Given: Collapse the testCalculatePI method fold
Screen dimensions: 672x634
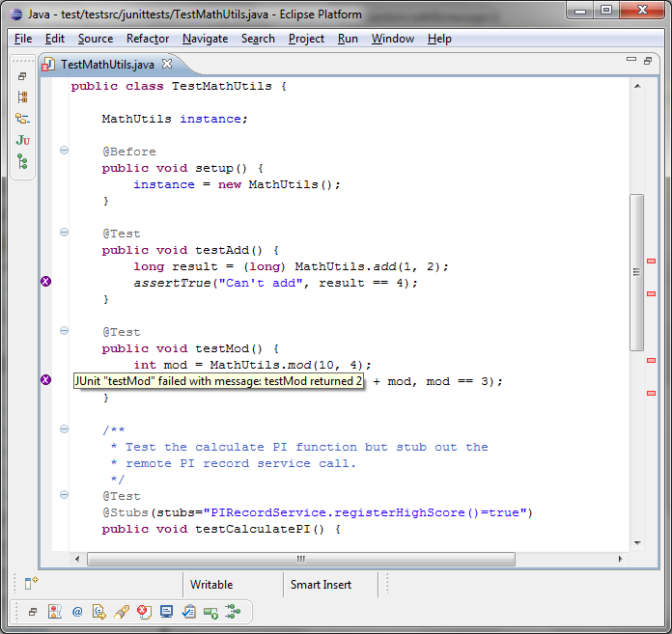Looking at the screenshot, I should (64, 495).
